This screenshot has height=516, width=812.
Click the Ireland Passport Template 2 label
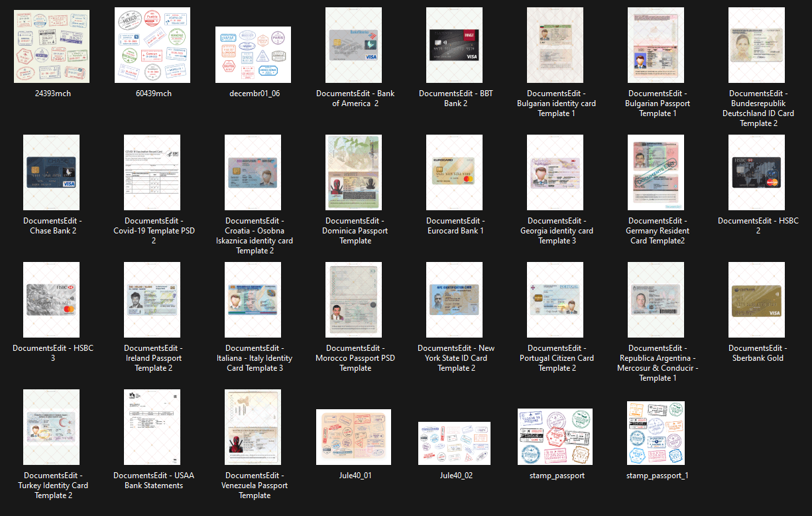(x=152, y=358)
